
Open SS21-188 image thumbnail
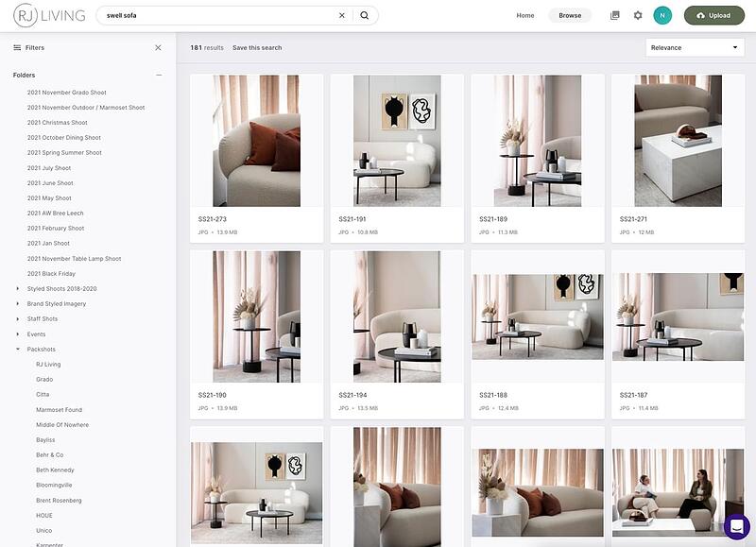coord(538,316)
